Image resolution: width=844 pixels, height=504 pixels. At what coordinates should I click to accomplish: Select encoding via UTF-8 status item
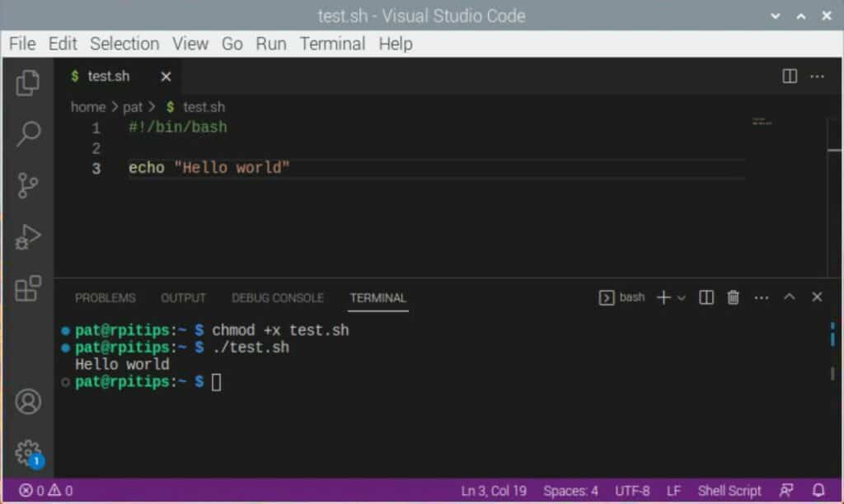[632, 491]
